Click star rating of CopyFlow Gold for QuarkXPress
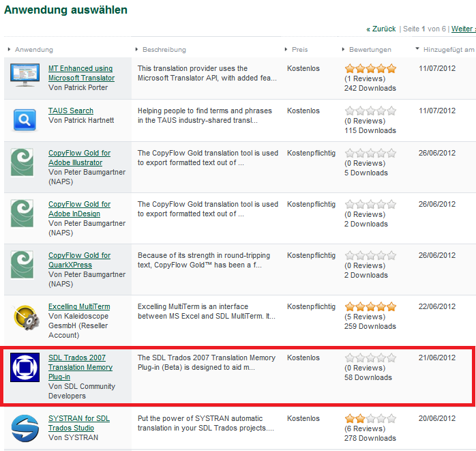Screen dimensions: 476x451 (370, 255)
